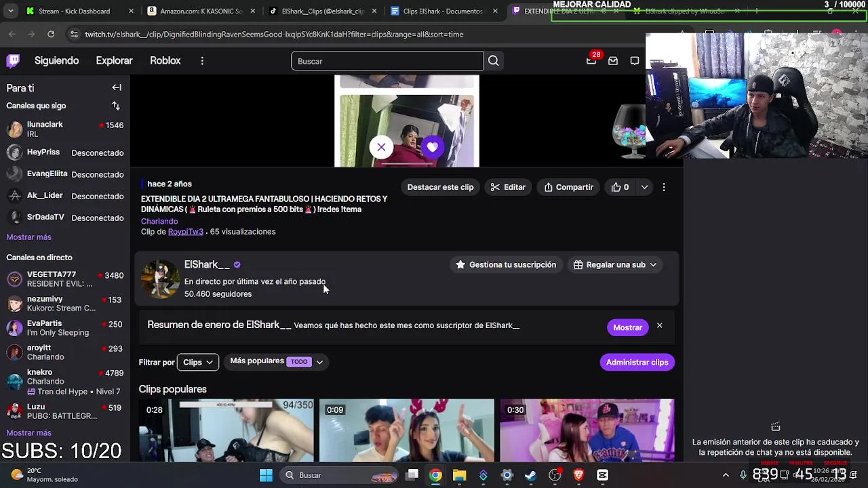Viewport: 868px width, 488px height.
Task: Click the browser address bar URL
Action: click(274, 34)
